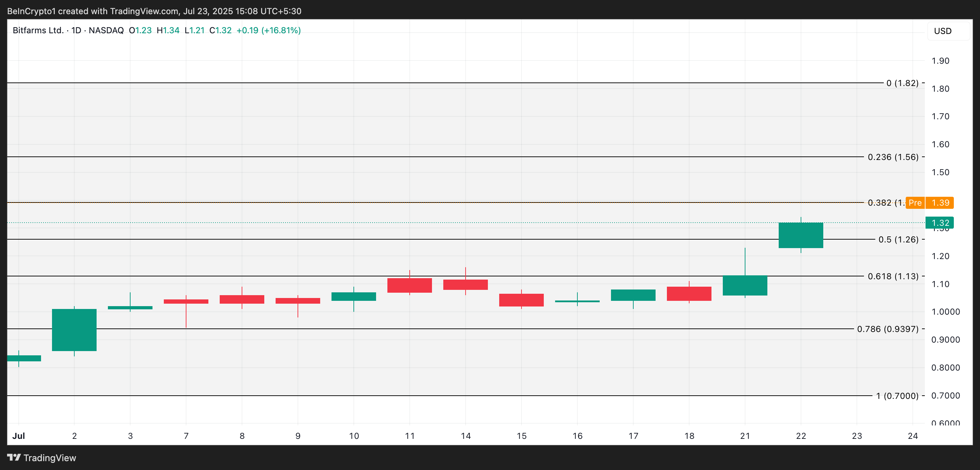Viewport: 980px width, 470px height.
Task: Click the orange Pre market label
Action: pos(915,203)
